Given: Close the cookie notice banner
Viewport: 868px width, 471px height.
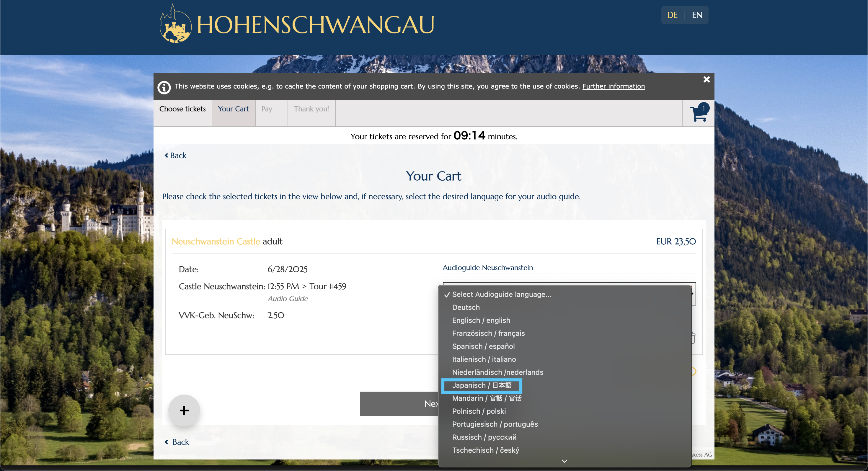Looking at the screenshot, I should (x=707, y=79).
